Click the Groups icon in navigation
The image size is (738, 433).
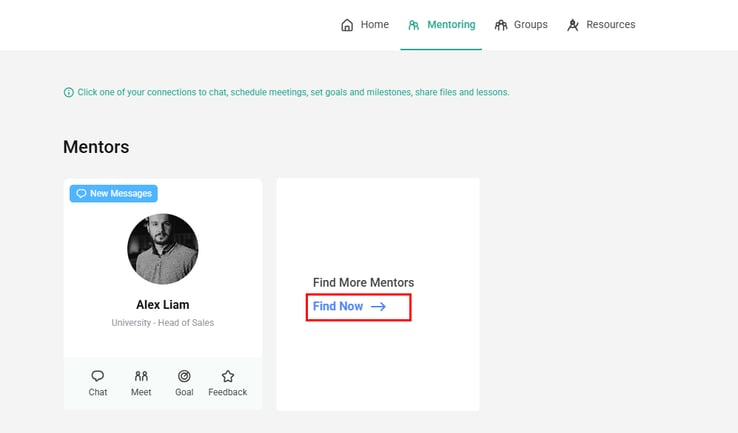[501, 25]
